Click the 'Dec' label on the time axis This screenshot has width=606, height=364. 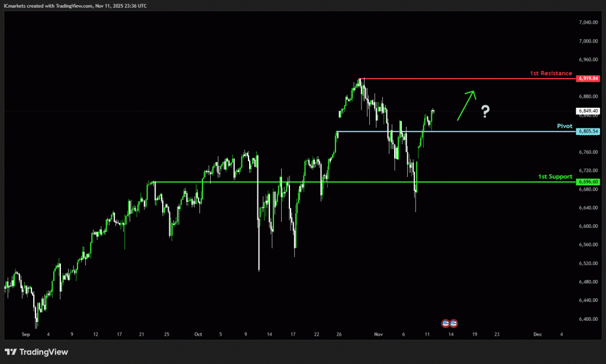point(537,334)
